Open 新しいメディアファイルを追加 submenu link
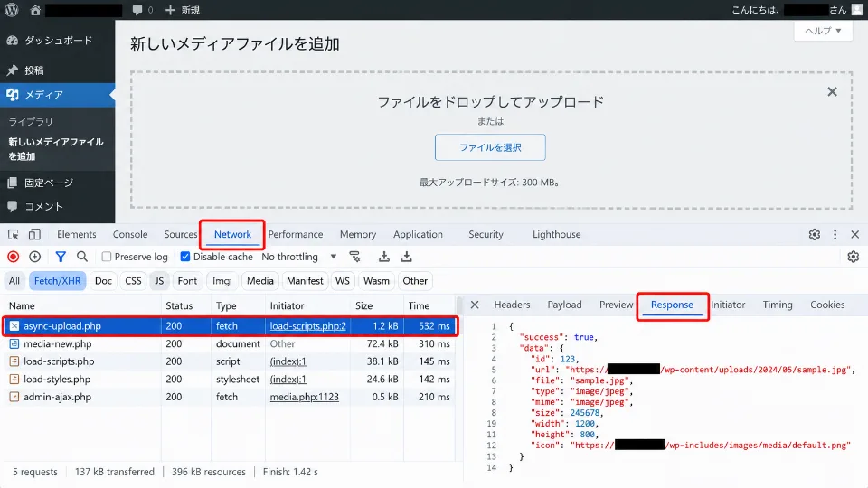The width and height of the screenshot is (868, 488). [x=56, y=149]
